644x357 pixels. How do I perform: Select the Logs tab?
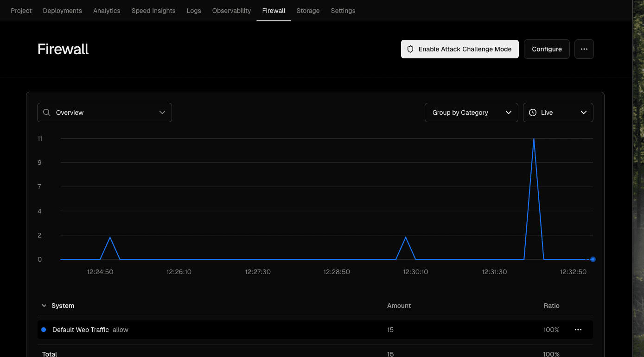pos(194,10)
